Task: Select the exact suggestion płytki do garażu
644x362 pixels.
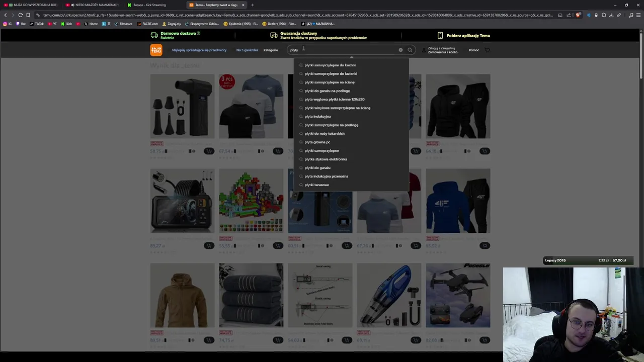Action: coord(351,167)
